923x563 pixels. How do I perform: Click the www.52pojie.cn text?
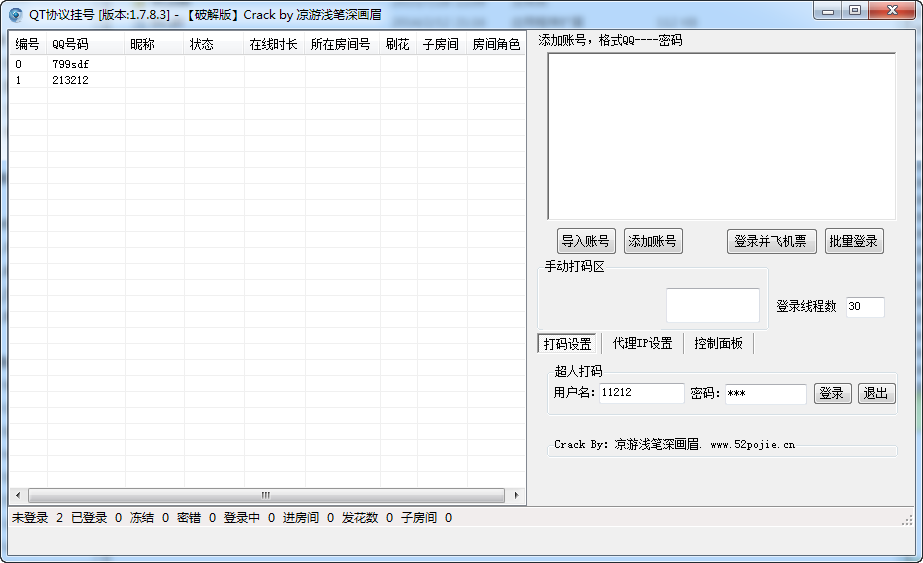click(753, 445)
